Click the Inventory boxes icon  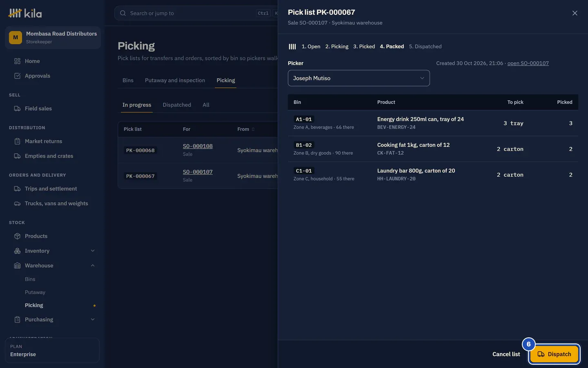17,251
